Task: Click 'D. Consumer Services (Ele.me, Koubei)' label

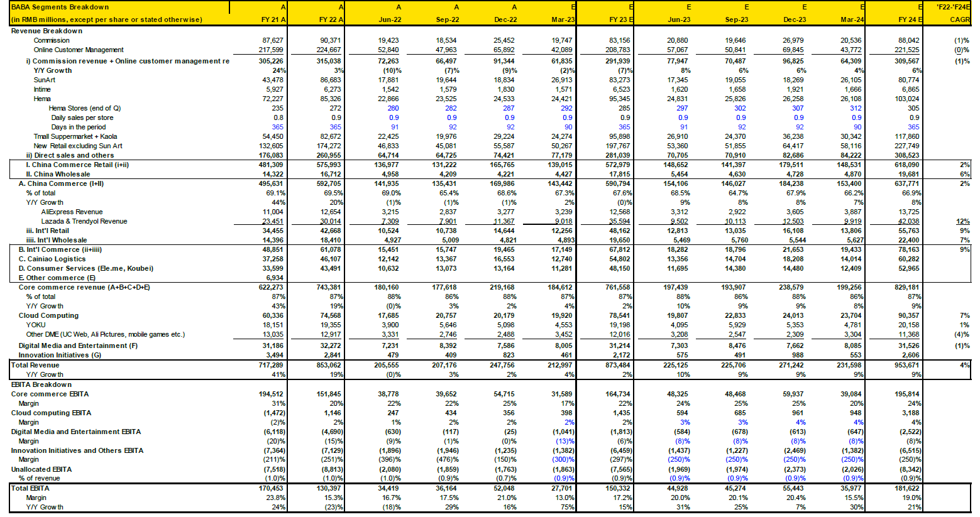Action: coord(85,268)
